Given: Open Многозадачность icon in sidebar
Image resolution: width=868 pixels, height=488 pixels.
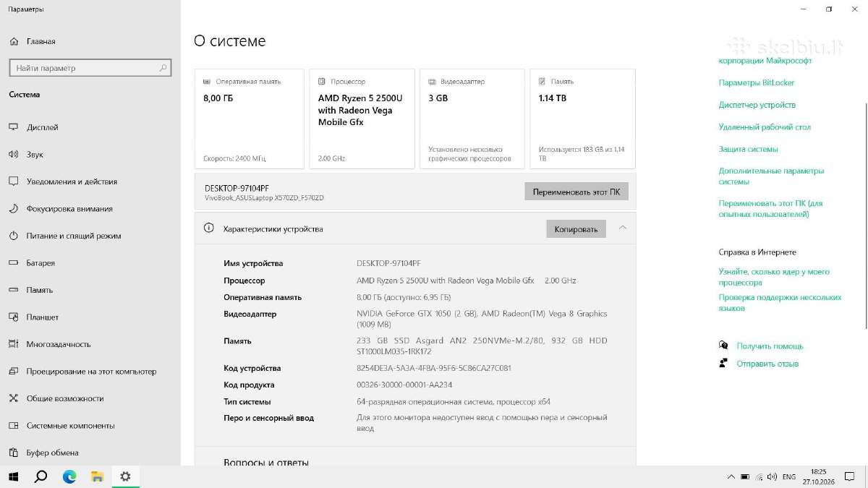Looking at the screenshot, I should coord(13,344).
